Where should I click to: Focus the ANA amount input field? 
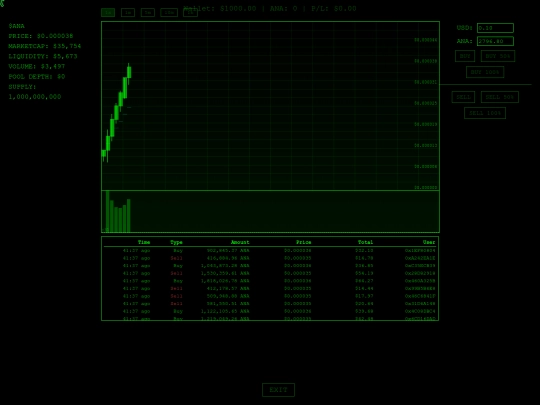495,41
